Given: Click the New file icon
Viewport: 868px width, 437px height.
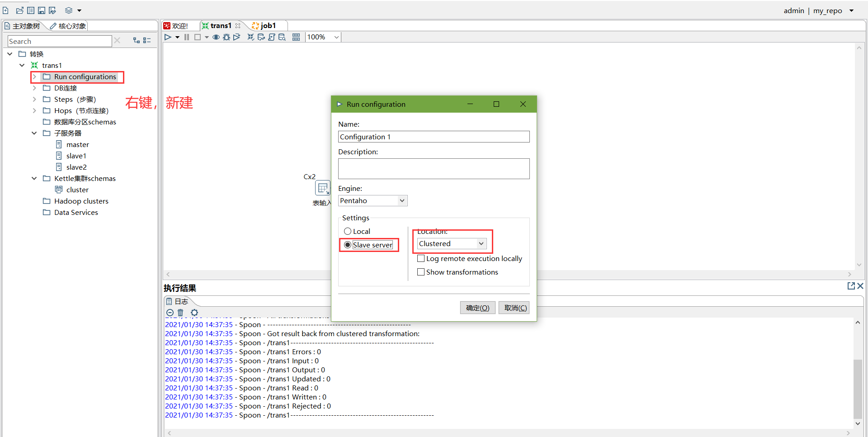Looking at the screenshot, I should [x=5, y=10].
